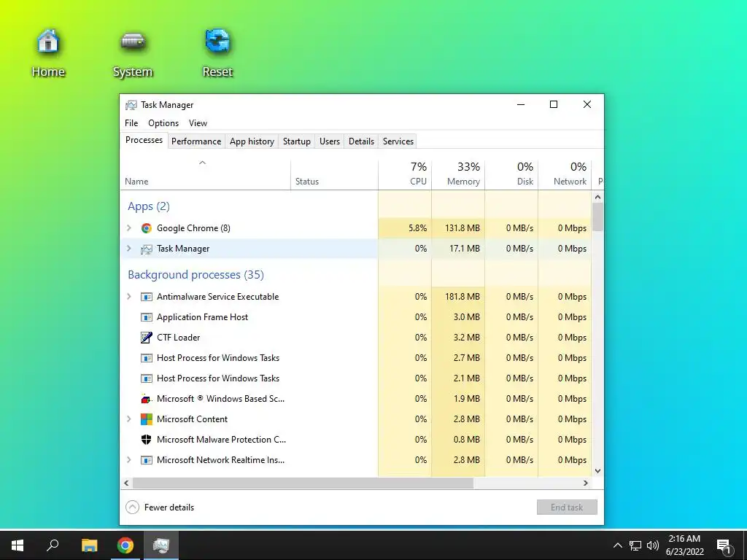Click the Microsoft Windows Based Script icon
The height and width of the screenshot is (560, 747).
point(146,399)
